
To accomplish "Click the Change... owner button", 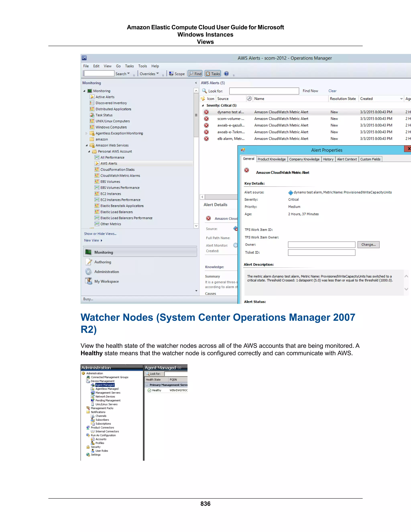I will [x=368, y=245].
